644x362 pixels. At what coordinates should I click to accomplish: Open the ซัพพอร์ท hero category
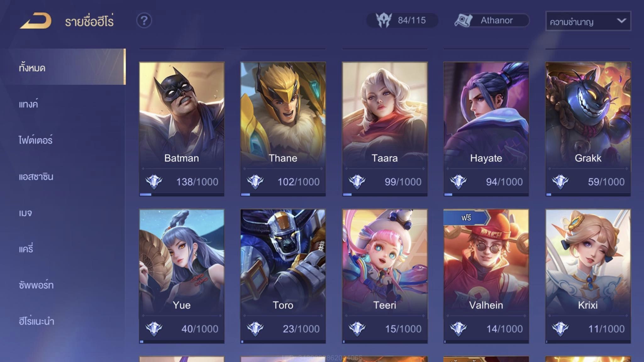(x=36, y=285)
